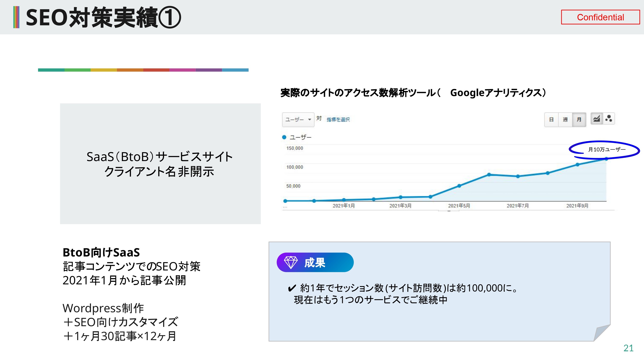Screen dimensions: 644x362
Task: Select the 月 monthly view button
Action: click(x=579, y=119)
